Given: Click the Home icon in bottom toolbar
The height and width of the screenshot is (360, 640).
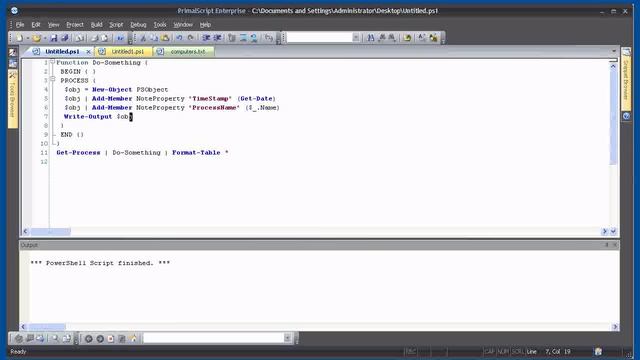Looking at the screenshot, I should (133, 338).
